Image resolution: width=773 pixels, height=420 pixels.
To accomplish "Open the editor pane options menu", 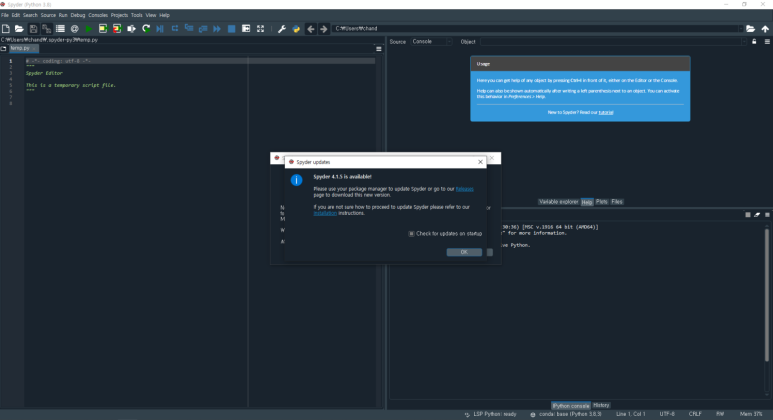I will [379, 49].
